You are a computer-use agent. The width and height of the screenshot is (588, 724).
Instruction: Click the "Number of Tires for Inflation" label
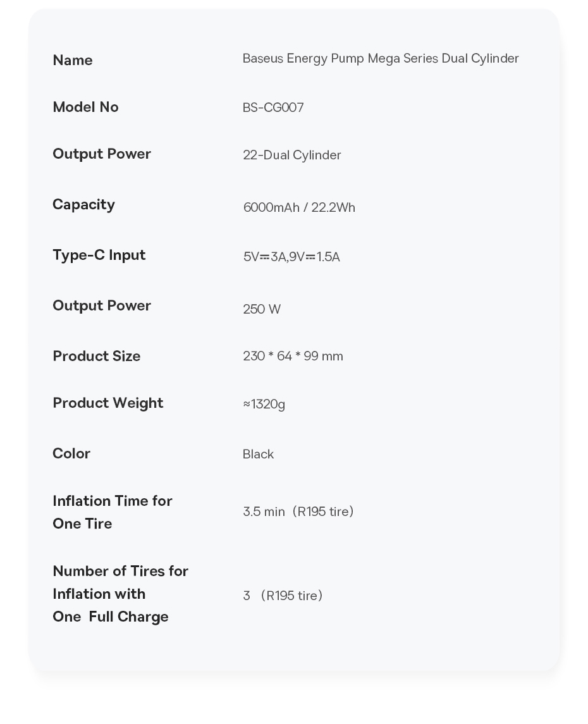point(120,594)
